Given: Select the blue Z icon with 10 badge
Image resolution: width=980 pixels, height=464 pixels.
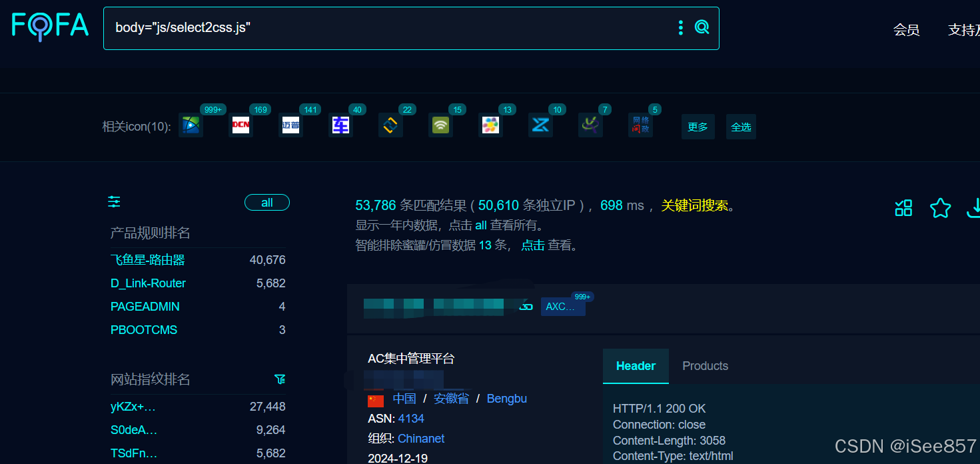Looking at the screenshot, I should pos(540,125).
